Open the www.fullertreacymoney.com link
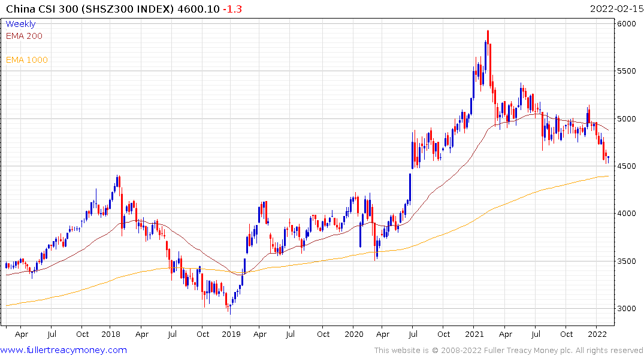 pyautogui.click(x=64, y=350)
